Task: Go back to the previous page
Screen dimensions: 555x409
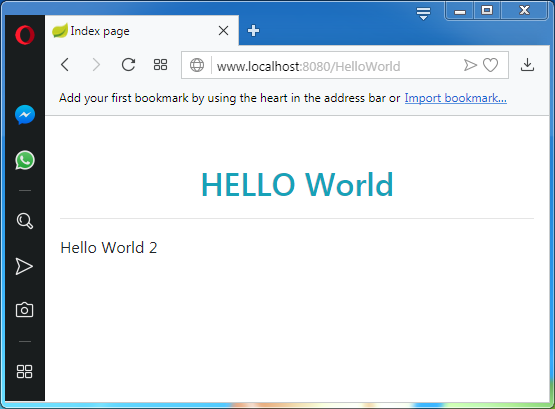Action: pyautogui.click(x=64, y=65)
